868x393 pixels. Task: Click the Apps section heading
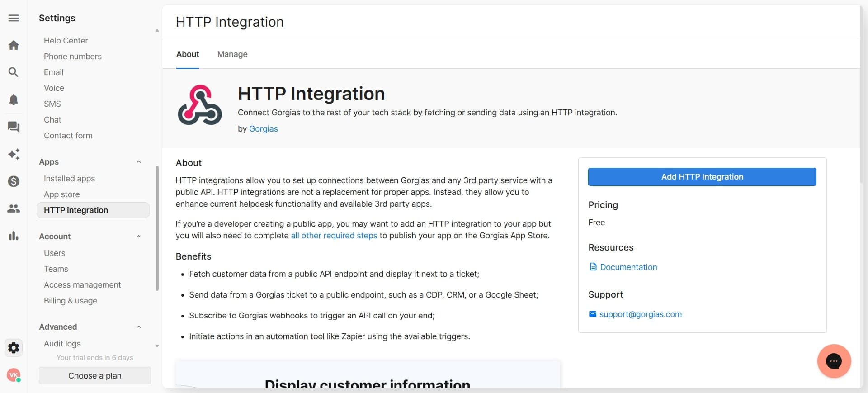[49, 162]
